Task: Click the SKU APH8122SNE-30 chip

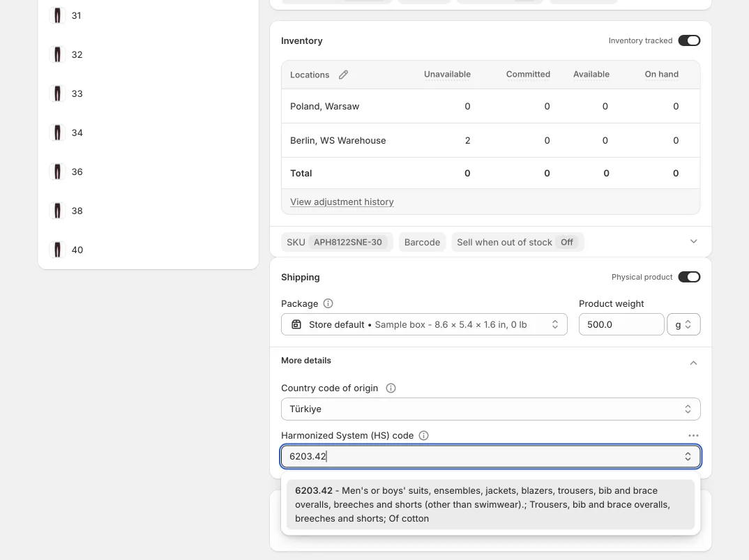Action: coord(337,242)
